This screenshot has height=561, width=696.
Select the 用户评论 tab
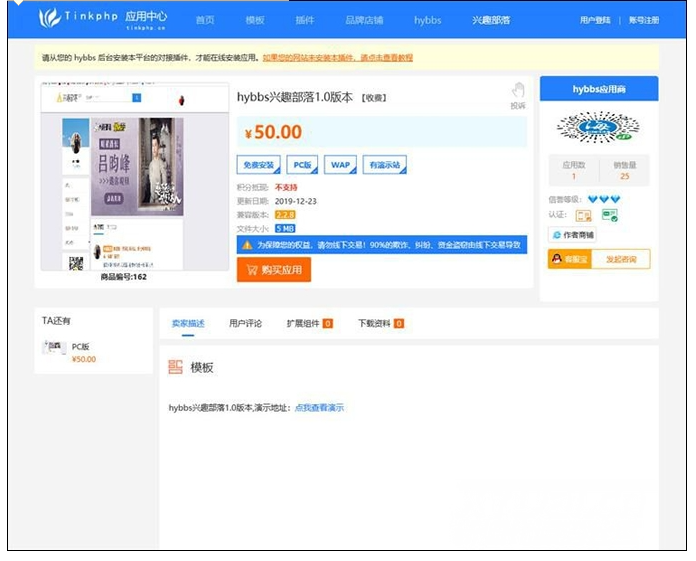245,324
